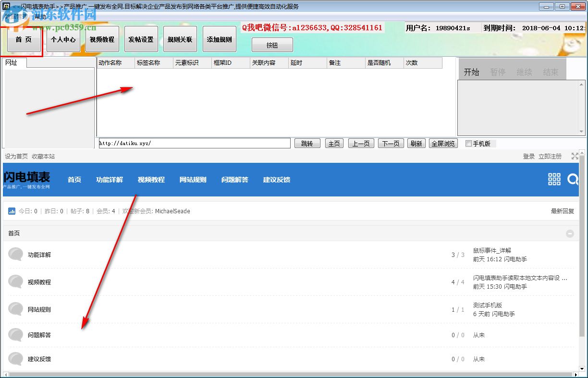Collapse the 首页 forum section
588x378 pixels.
(x=570, y=233)
